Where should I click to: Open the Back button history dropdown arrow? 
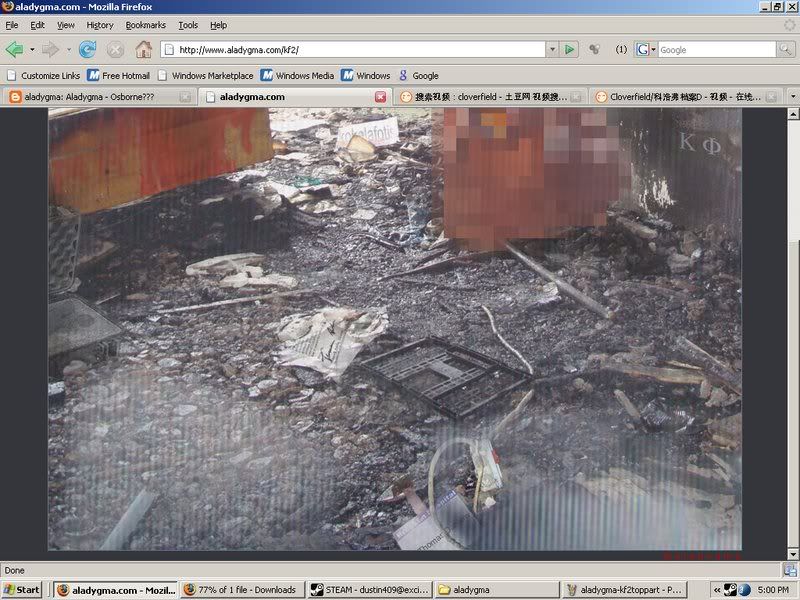(x=32, y=49)
